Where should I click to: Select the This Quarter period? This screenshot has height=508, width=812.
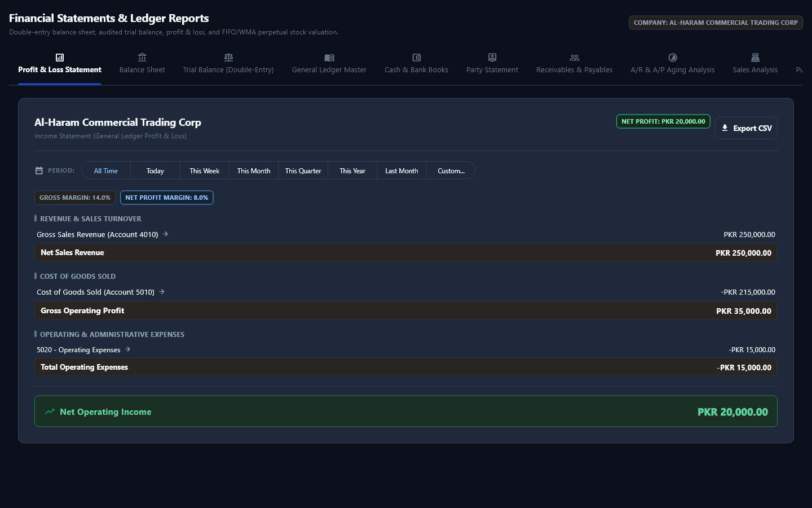tap(303, 170)
